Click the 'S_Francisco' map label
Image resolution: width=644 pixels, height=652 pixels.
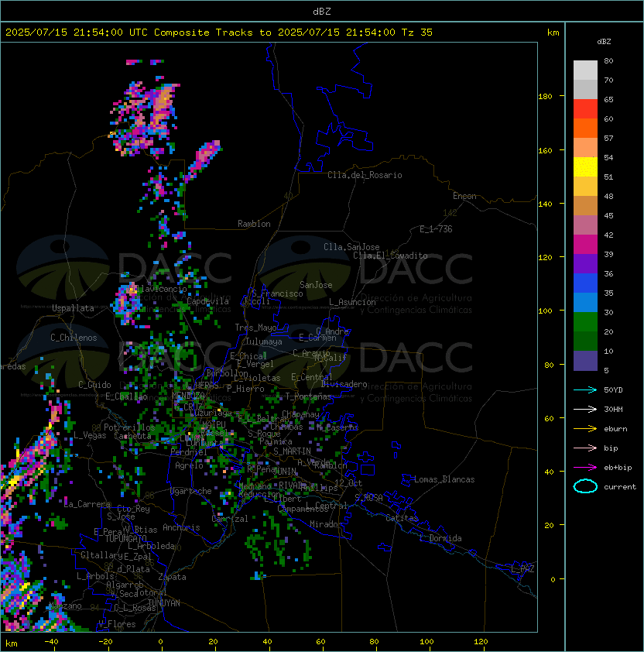(277, 293)
